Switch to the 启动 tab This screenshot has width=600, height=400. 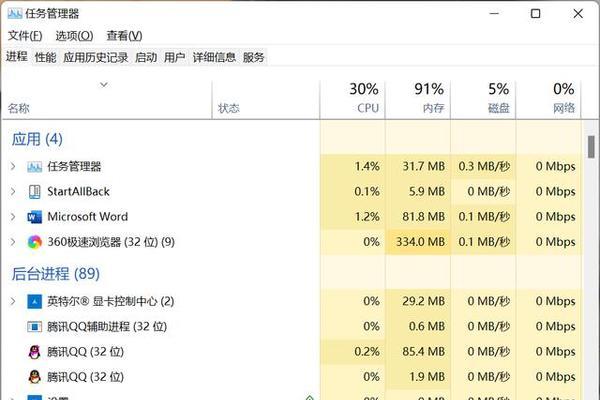[x=146, y=58]
